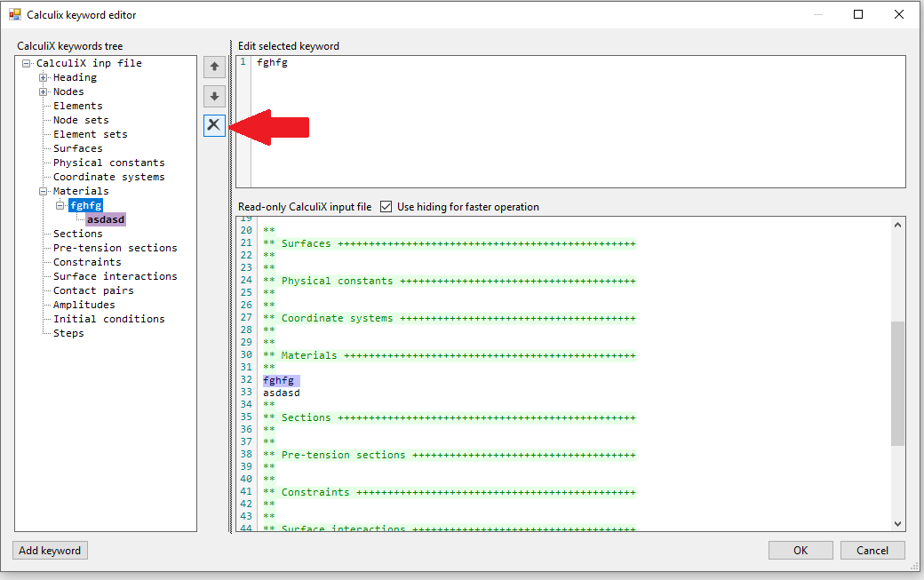924x580 pixels.
Task: Dismiss the dialog with Cancel button
Action: pos(872,551)
